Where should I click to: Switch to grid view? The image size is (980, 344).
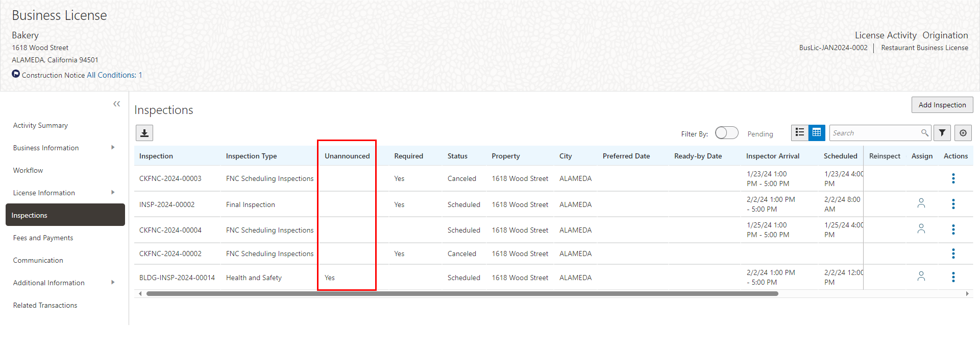click(817, 133)
